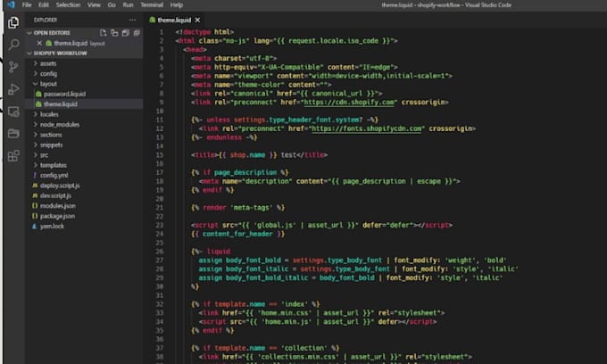
Task: Open the Remote Explorer view
Action: (x=13, y=112)
